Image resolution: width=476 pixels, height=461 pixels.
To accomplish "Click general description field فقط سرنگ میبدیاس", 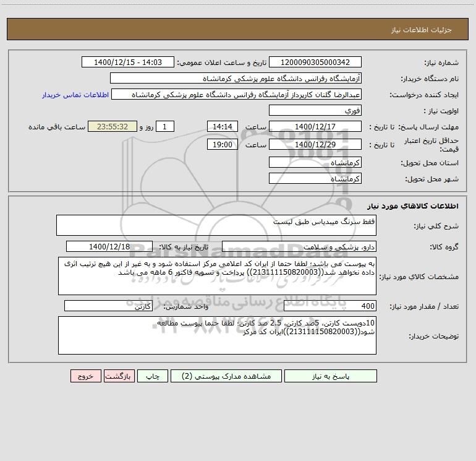I will 216,225.
